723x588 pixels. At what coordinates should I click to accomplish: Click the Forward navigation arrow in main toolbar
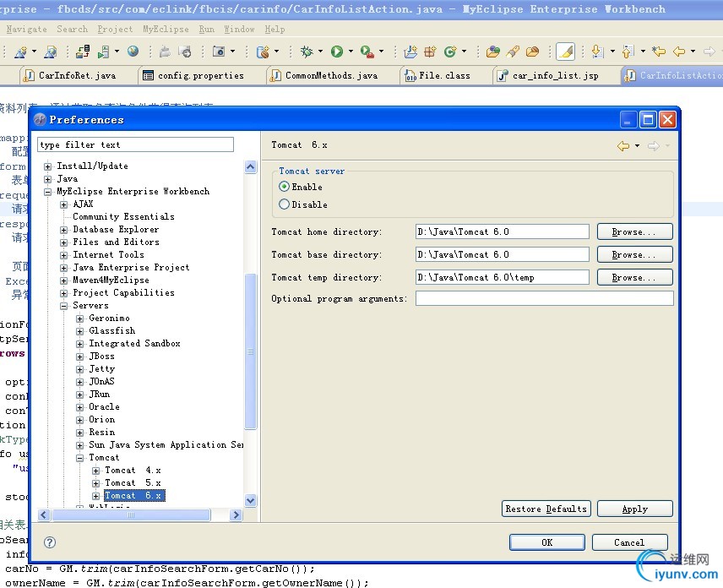(709, 52)
